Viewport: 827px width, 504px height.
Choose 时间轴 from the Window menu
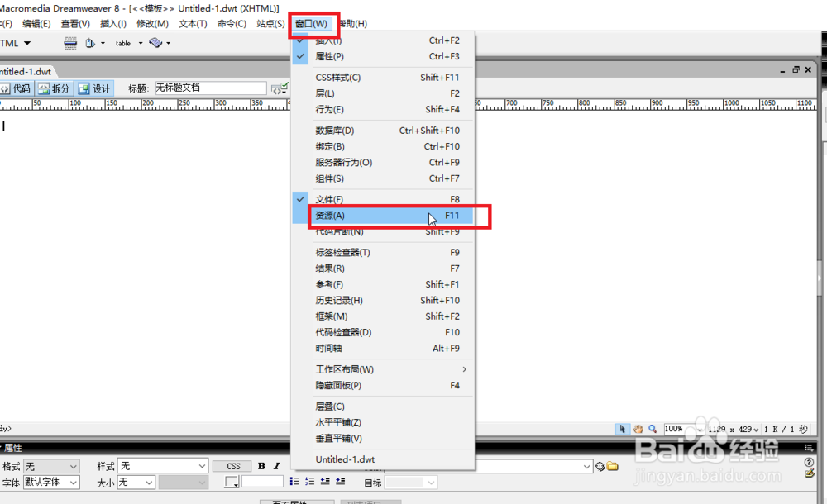pyautogui.click(x=383, y=349)
